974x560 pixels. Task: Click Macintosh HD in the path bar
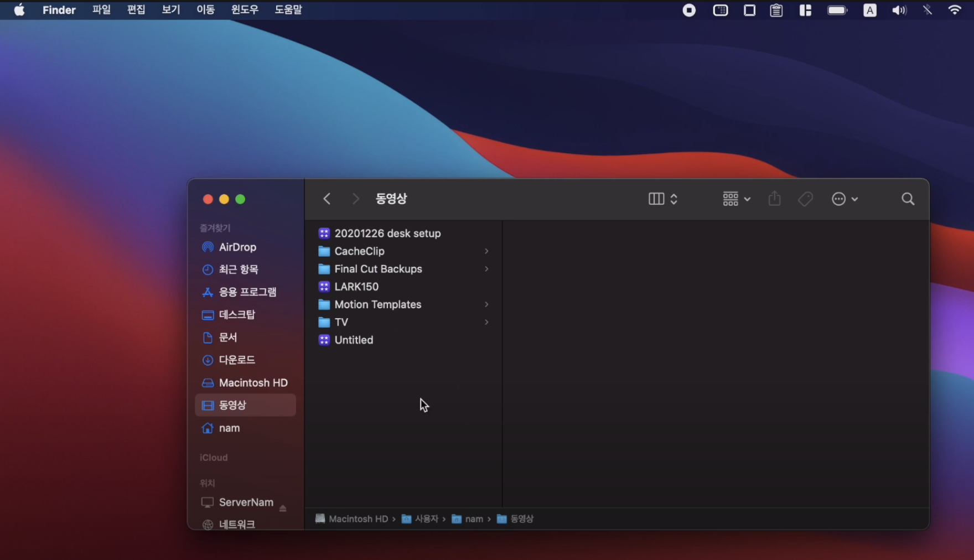(351, 519)
